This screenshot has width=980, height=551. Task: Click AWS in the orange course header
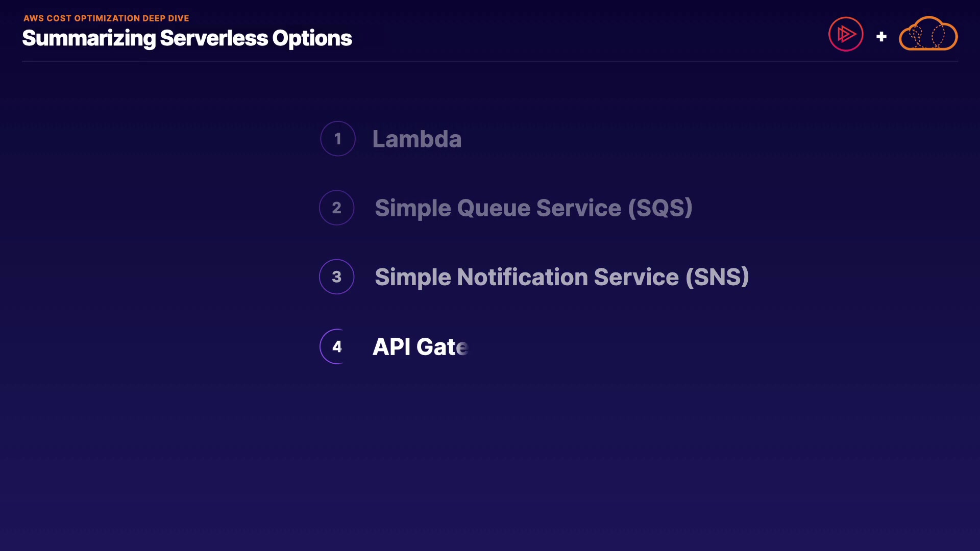pyautogui.click(x=34, y=18)
